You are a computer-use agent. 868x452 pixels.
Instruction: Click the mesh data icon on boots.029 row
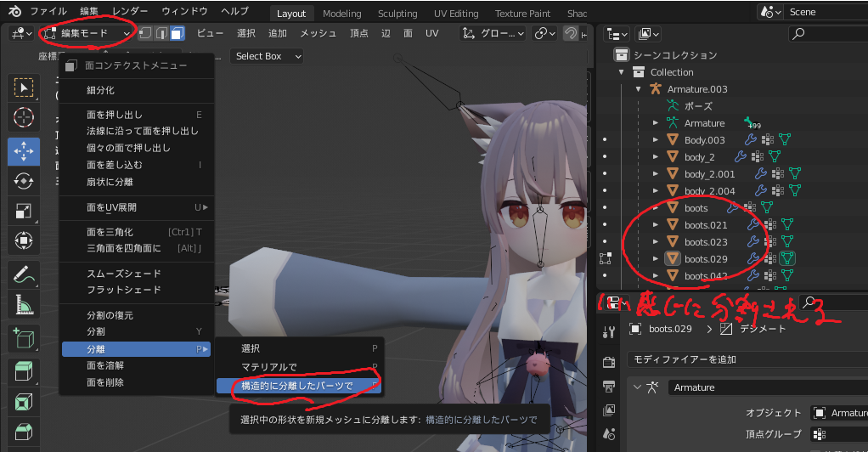(x=787, y=258)
